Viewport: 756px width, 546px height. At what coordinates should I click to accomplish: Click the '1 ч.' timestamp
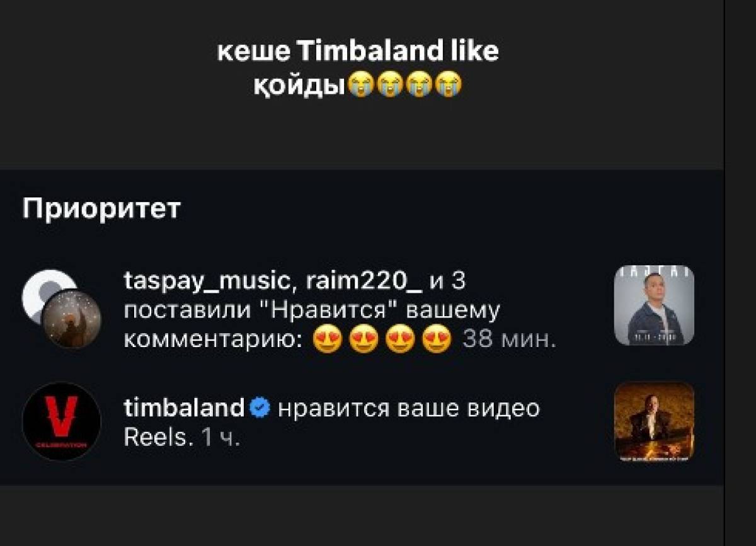[x=220, y=438]
